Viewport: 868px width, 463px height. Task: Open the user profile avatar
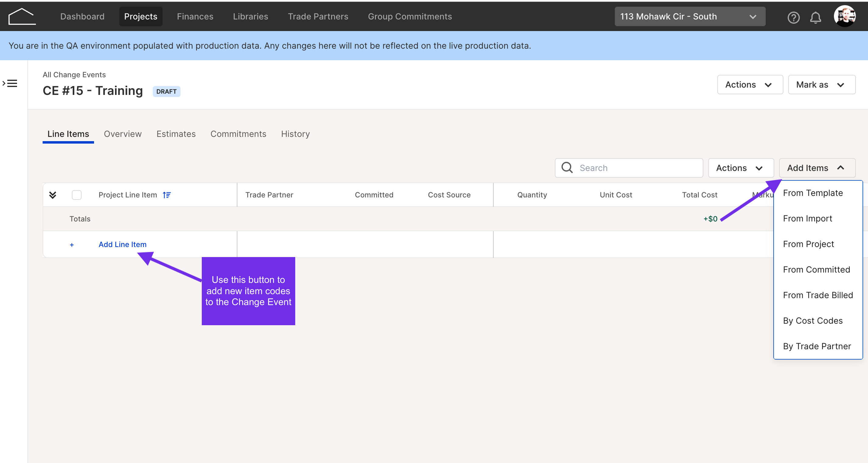click(x=844, y=16)
